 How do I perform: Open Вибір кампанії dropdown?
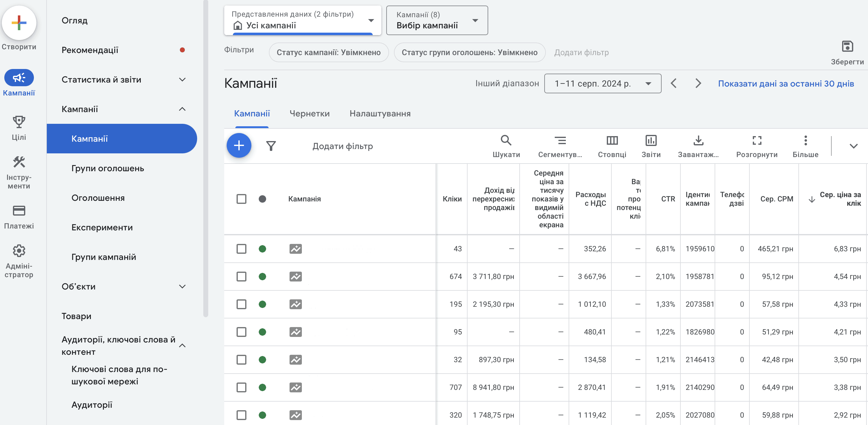[x=437, y=20]
